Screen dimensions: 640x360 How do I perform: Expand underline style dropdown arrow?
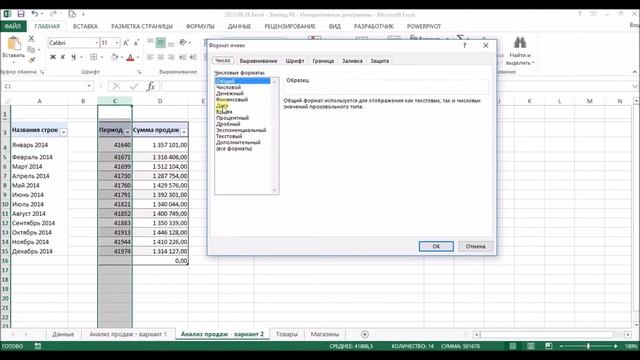pyautogui.click(x=81, y=57)
